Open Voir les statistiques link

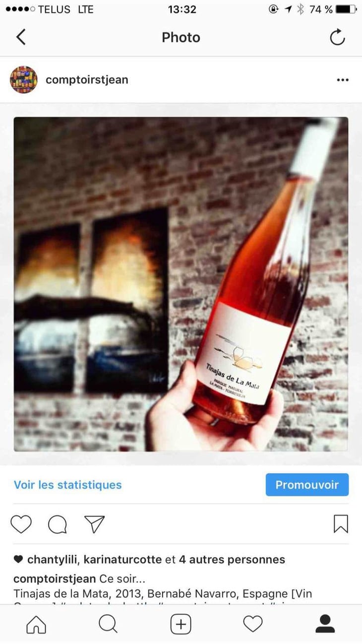coord(67,485)
